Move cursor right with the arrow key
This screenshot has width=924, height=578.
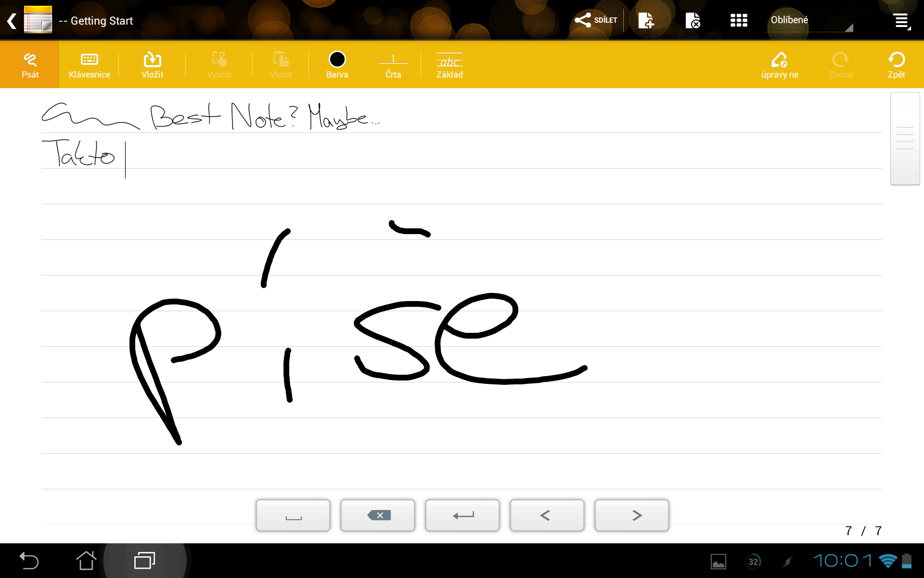tap(632, 515)
